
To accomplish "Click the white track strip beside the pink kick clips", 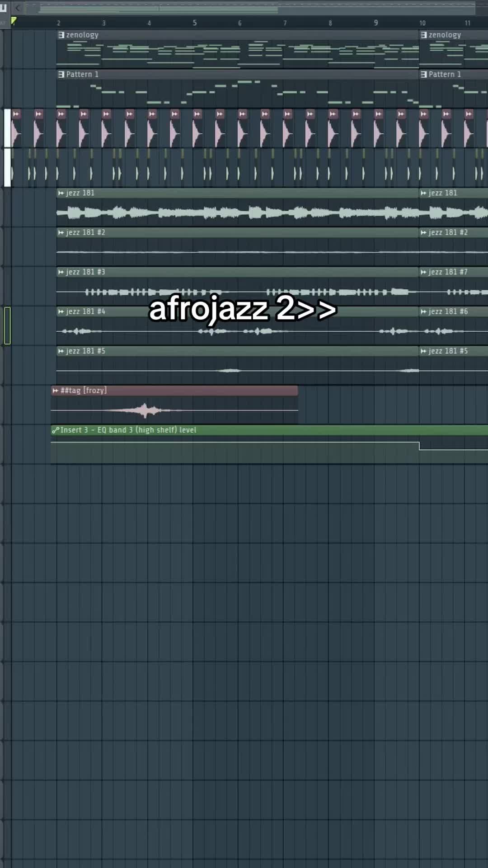I will [x=7, y=128].
